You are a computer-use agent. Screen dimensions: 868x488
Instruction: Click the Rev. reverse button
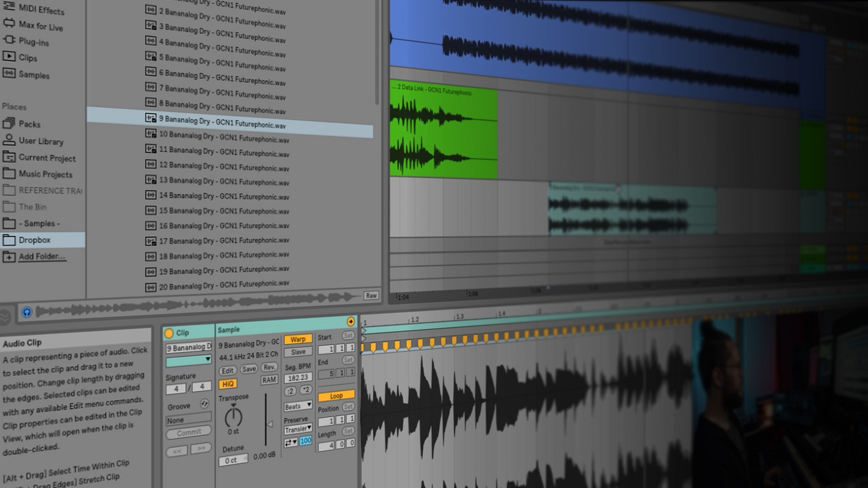[x=269, y=367]
